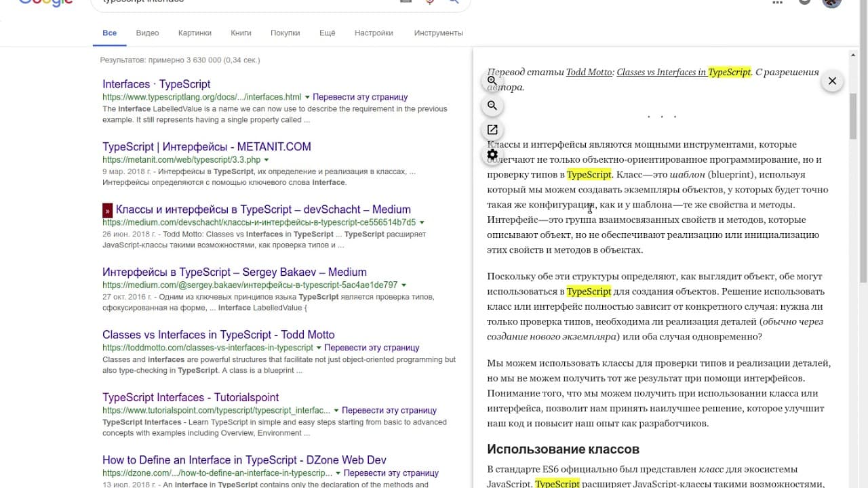Open the Interfaces · TypeScript result
Image resolution: width=868 pixels, height=488 pixels.
click(x=157, y=84)
